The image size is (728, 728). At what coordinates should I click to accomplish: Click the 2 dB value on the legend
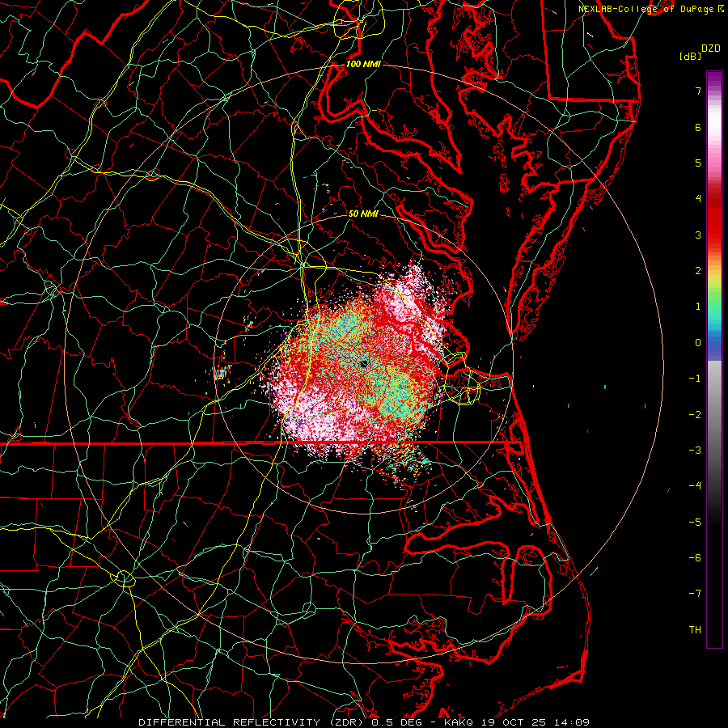point(698,271)
